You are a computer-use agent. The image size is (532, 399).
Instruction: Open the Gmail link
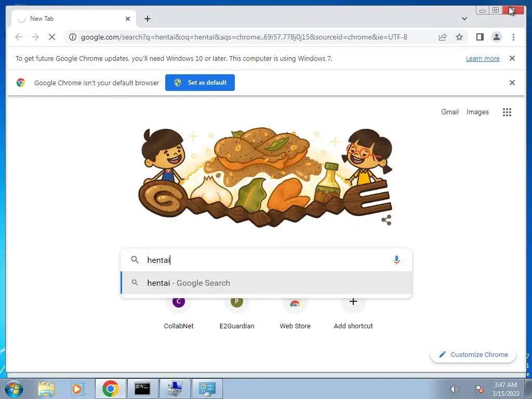pos(450,112)
